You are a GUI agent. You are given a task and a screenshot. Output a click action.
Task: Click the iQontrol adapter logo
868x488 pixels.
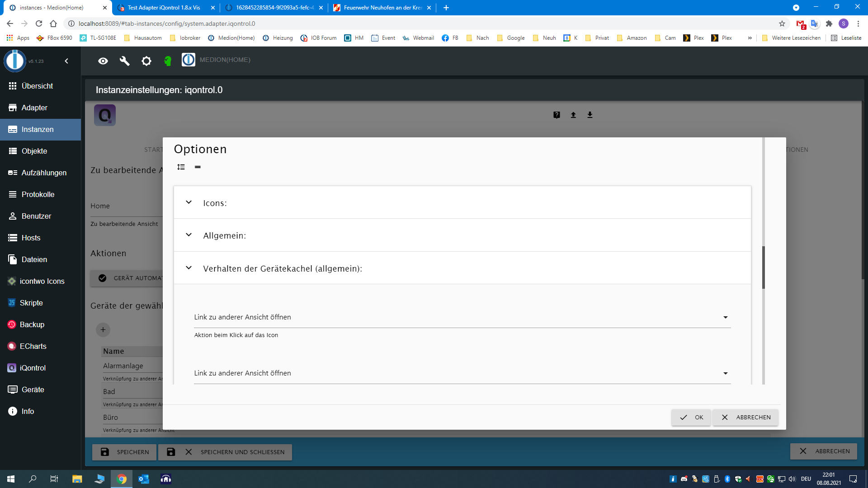pos(105,115)
